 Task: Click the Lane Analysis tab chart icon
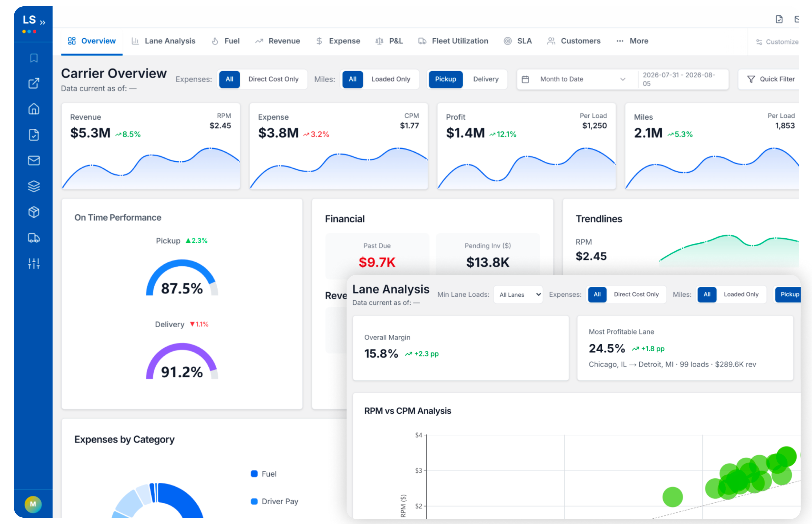pyautogui.click(x=135, y=41)
